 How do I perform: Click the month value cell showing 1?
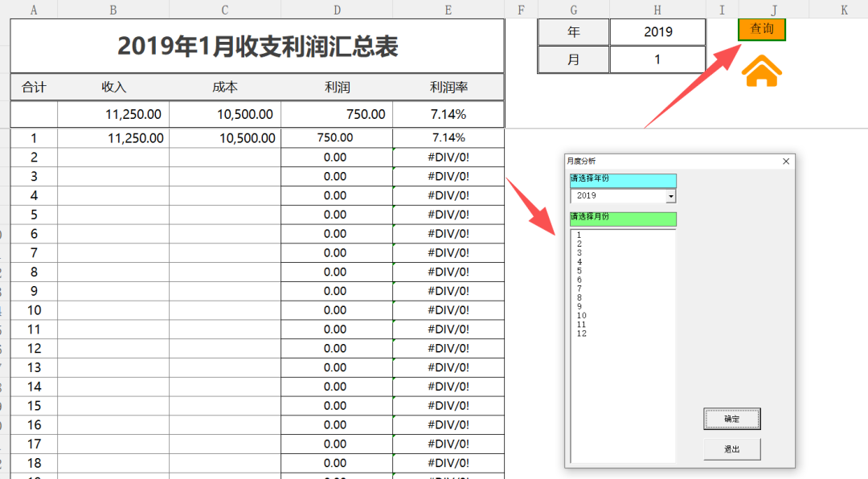pyautogui.click(x=657, y=59)
